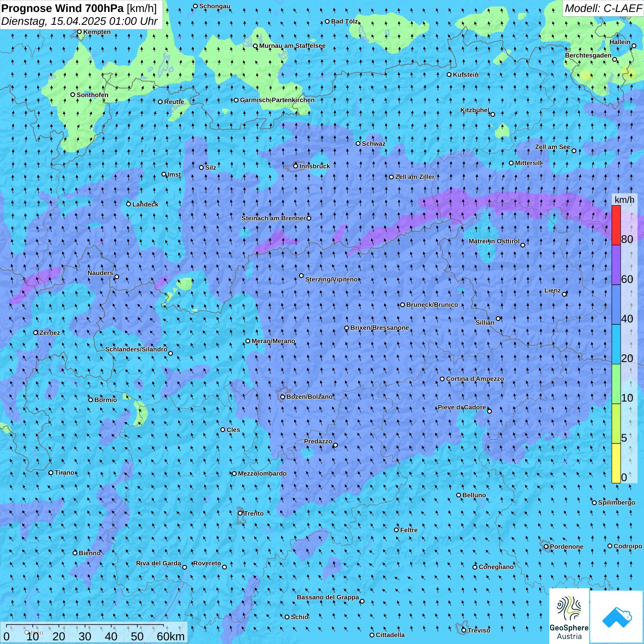The image size is (644, 644).
Task: Click the 'Pordenone' label
Action: point(566,546)
